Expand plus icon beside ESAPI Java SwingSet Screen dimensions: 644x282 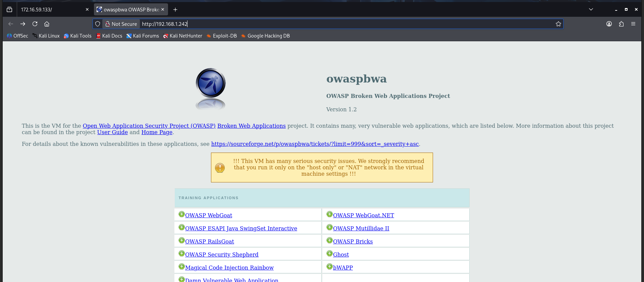[181, 227]
